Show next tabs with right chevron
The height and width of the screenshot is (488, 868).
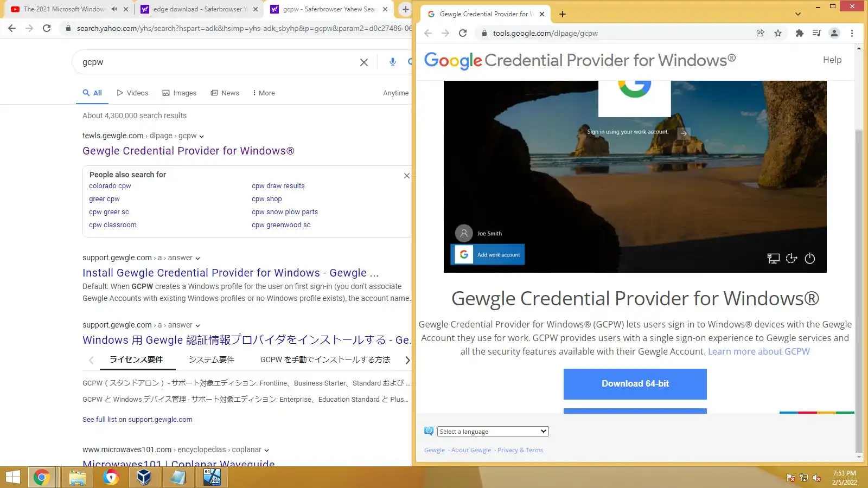coord(407,360)
